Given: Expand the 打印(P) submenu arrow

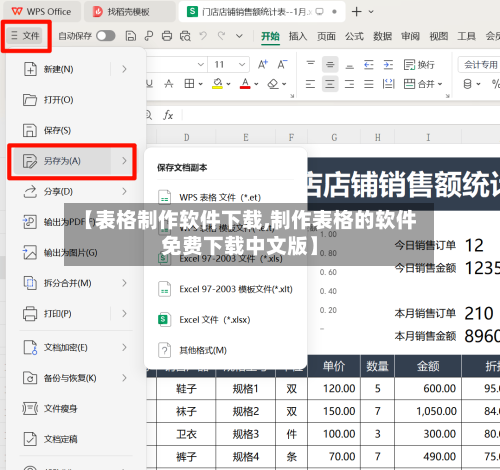Looking at the screenshot, I should tap(124, 314).
